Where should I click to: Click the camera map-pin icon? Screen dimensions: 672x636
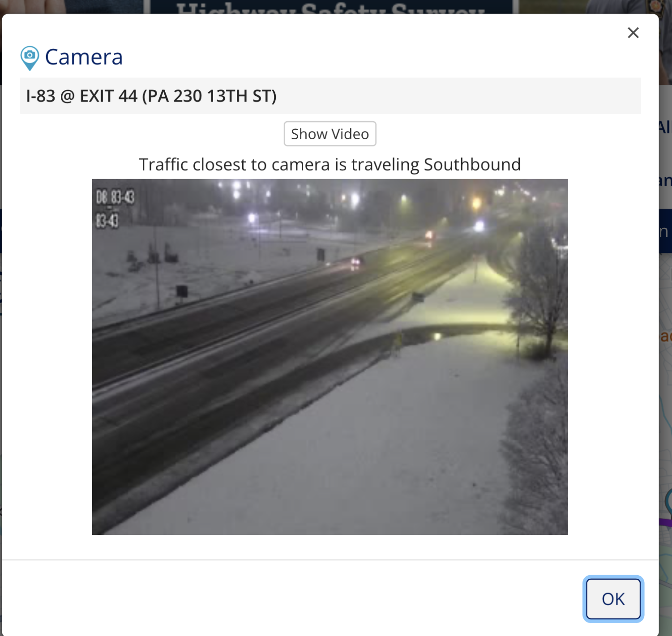pos(30,58)
